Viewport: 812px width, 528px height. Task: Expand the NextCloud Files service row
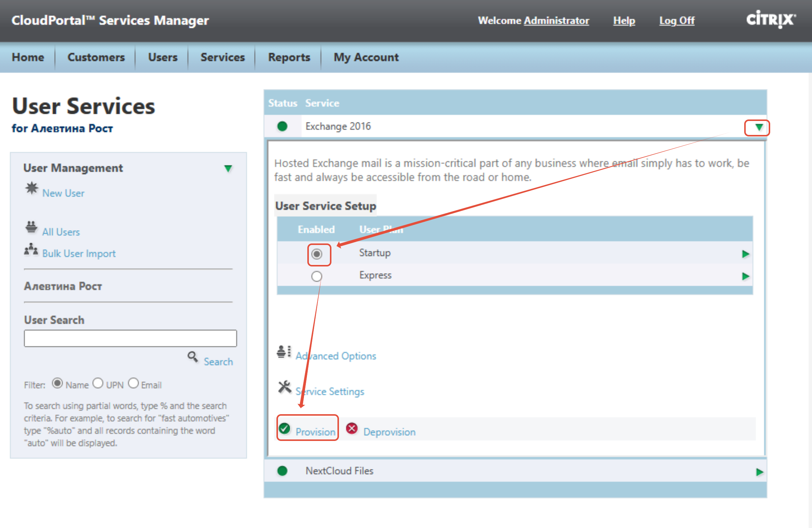coord(759,472)
